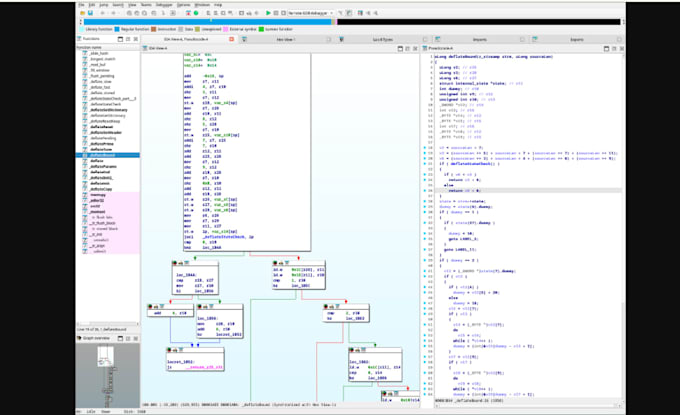Close the Graph overview panel

pyautogui.click(x=135, y=338)
